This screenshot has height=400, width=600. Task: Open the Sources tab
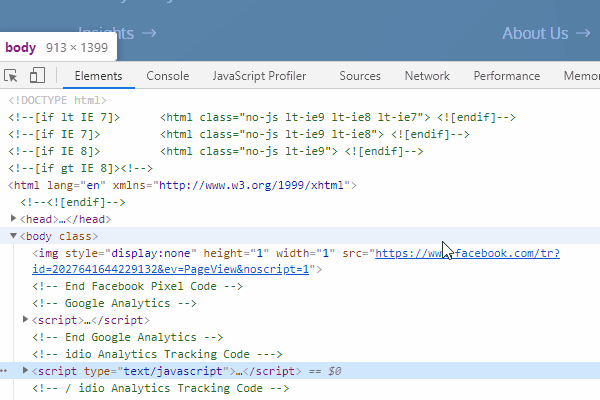point(360,76)
